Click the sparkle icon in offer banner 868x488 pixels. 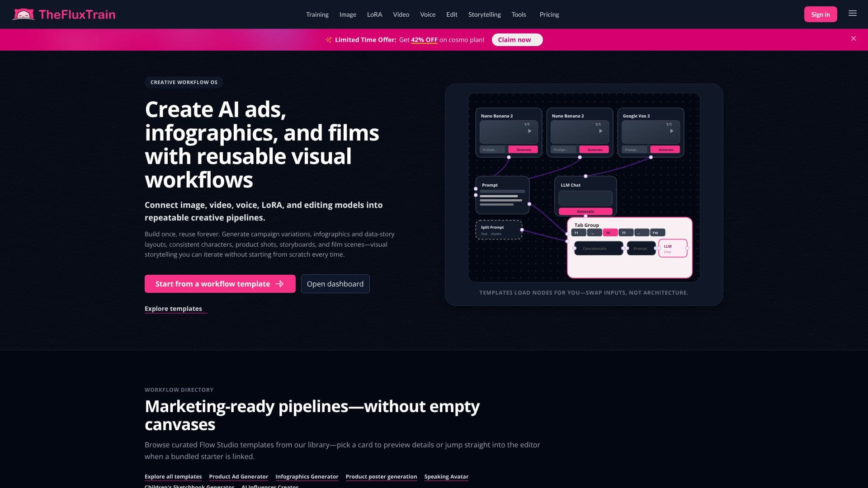point(329,40)
